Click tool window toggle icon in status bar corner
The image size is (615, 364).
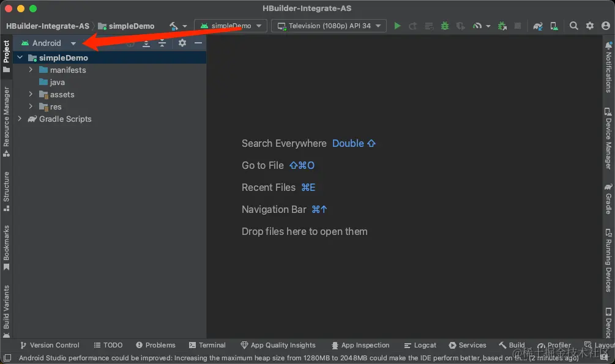click(x=7, y=358)
